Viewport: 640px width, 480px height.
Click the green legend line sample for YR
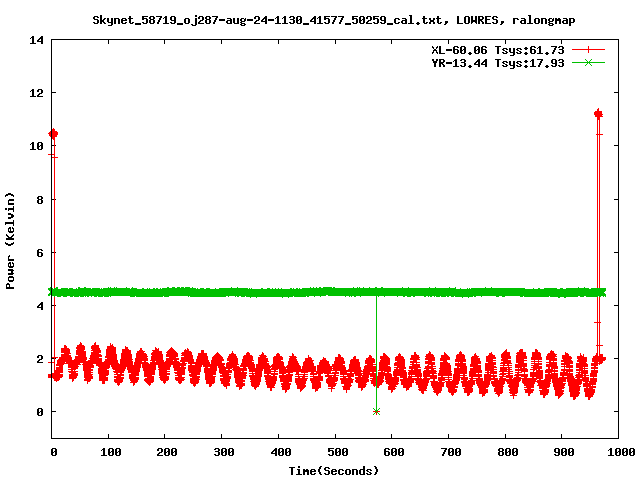(588, 62)
